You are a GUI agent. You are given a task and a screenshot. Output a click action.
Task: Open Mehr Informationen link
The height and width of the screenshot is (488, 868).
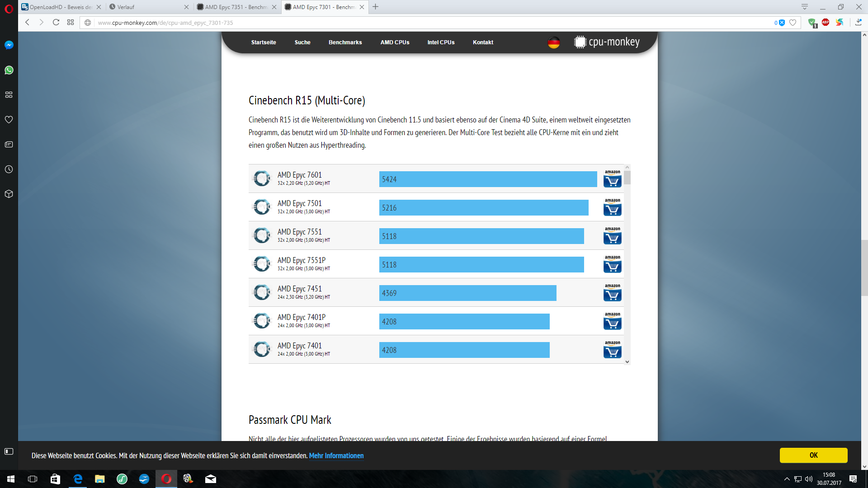point(336,455)
